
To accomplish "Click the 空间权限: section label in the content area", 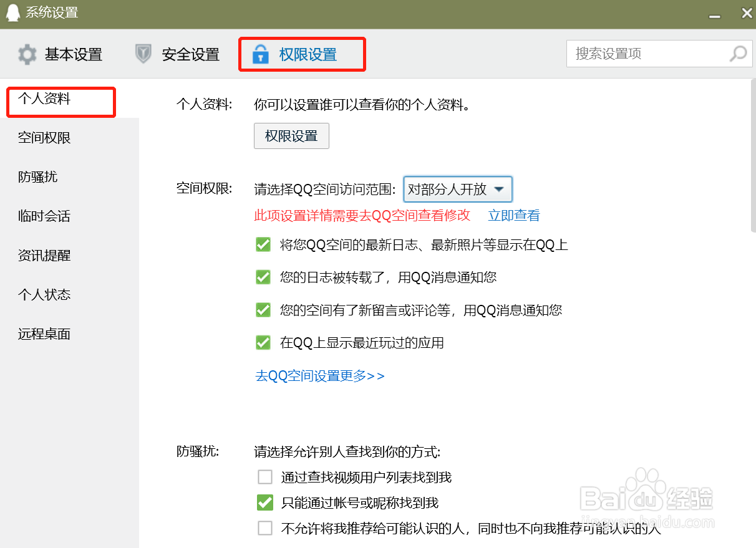I will (205, 189).
